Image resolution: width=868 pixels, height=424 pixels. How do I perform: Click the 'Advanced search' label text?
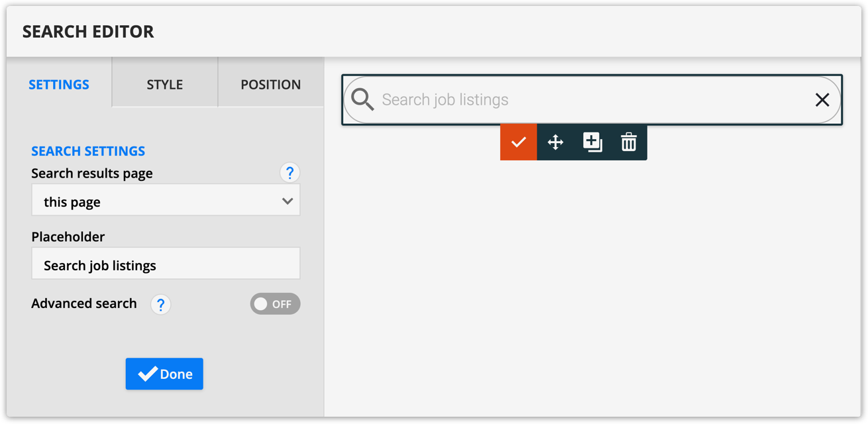tap(84, 303)
